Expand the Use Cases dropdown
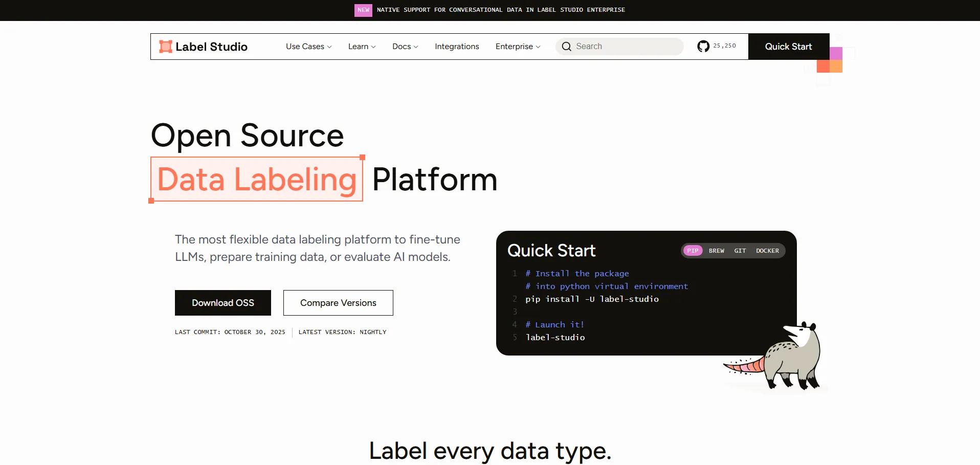The width and height of the screenshot is (980, 465). [308, 47]
